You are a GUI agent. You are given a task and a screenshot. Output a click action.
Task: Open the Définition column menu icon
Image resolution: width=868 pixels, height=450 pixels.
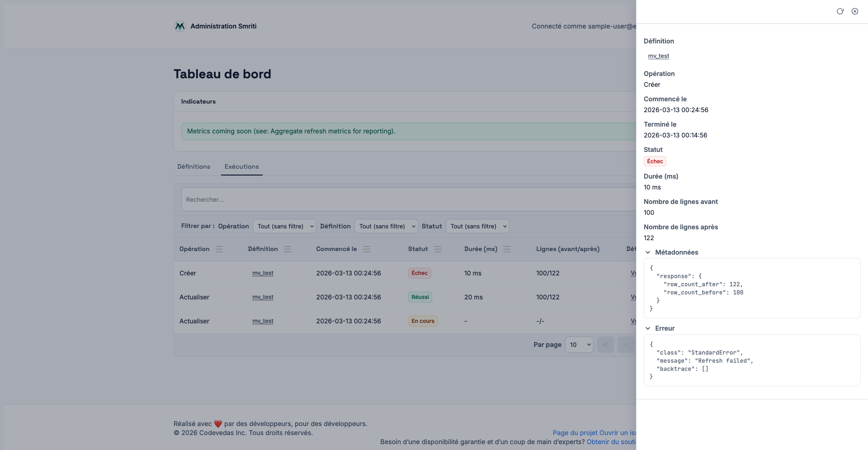[x=288, y=249]
